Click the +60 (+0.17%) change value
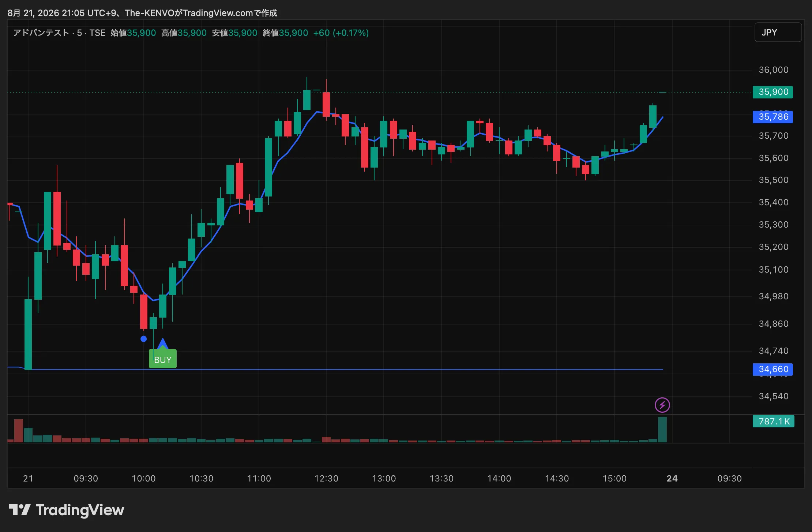812x532 pixels. 341,33
